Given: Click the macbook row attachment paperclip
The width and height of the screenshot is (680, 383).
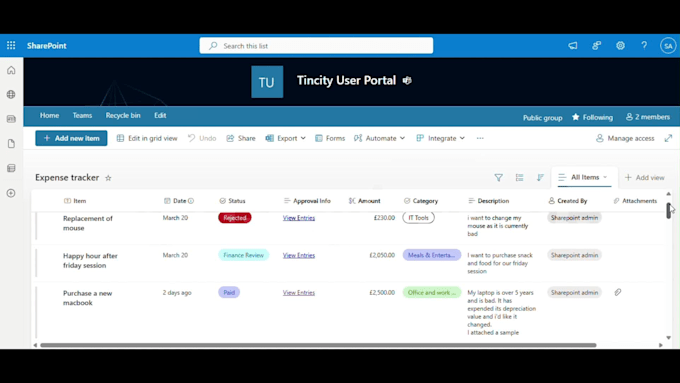Looking at the screenshot, I should click(x=618, y=292).
